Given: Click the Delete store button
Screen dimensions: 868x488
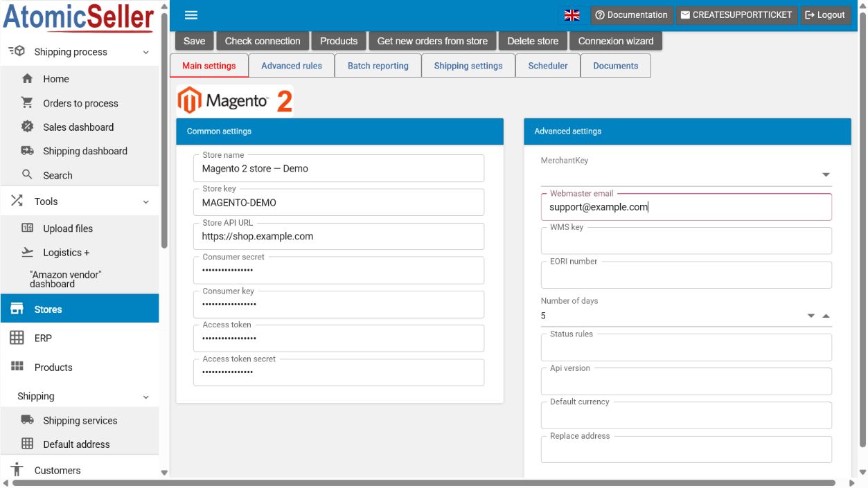Looking at the screenshot, I should point(533,41).
